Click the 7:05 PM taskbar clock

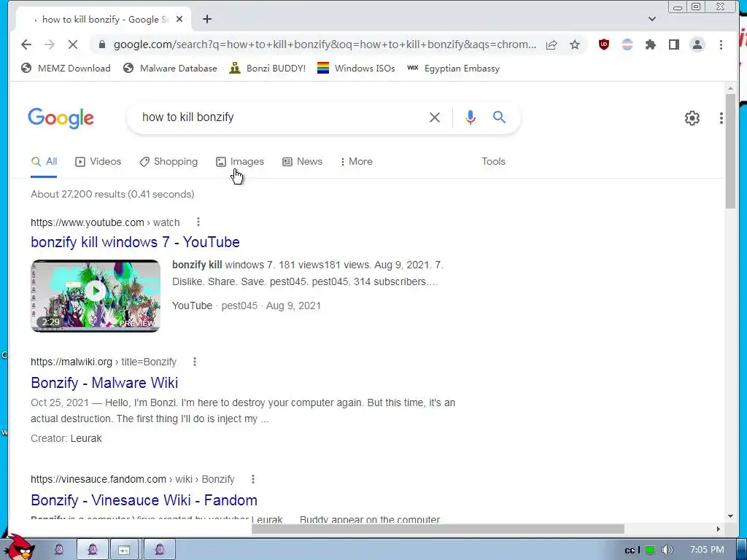point(707,550)
